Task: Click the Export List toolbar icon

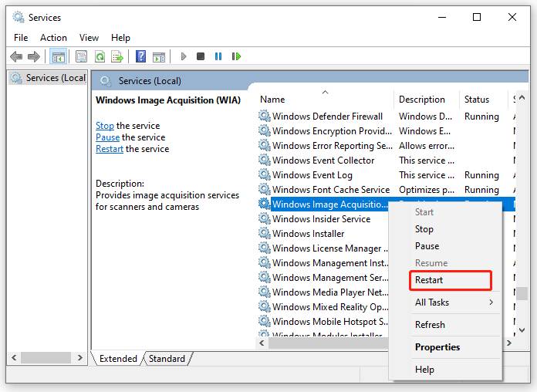Action: [x=117, y=56]
